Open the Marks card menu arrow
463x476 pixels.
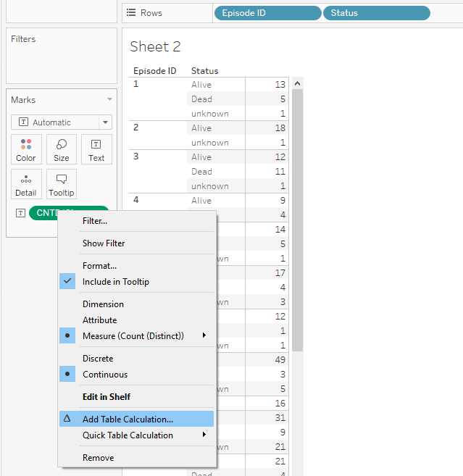point(109,100)
